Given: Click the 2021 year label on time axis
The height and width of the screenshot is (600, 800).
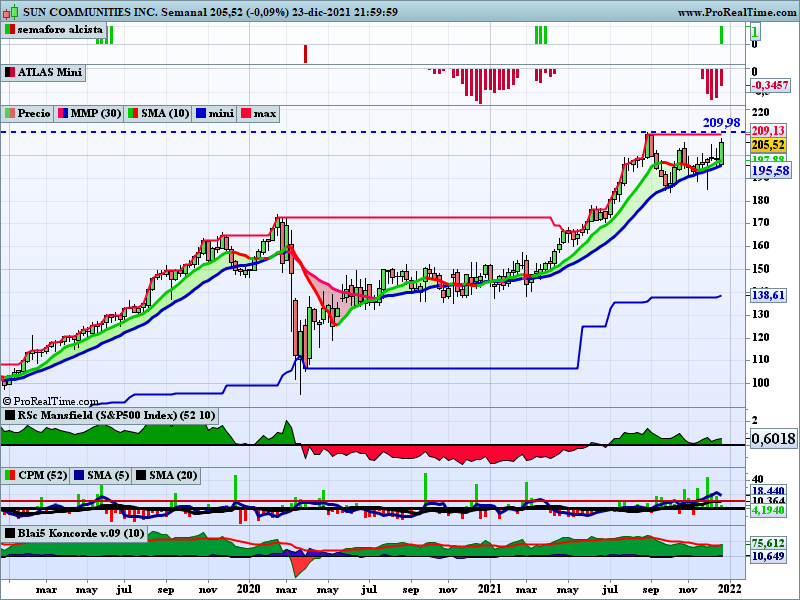Looking at the screenshot, I should [x=490, y=589].
